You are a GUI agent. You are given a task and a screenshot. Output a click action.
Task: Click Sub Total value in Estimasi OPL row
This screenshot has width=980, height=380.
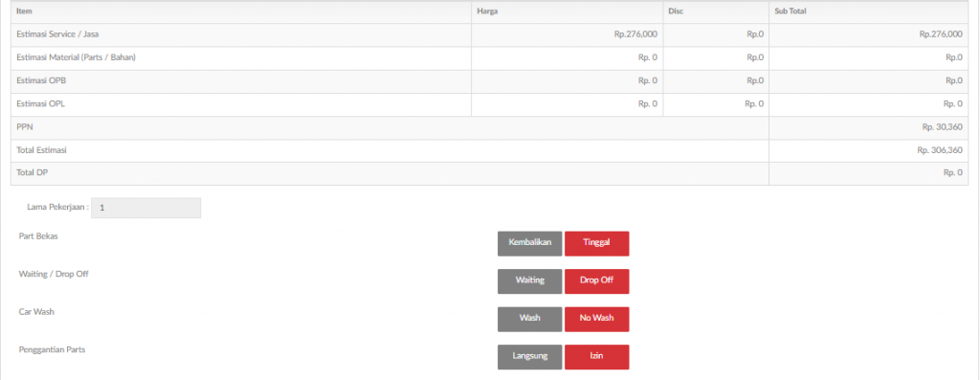tap(952, 103)
